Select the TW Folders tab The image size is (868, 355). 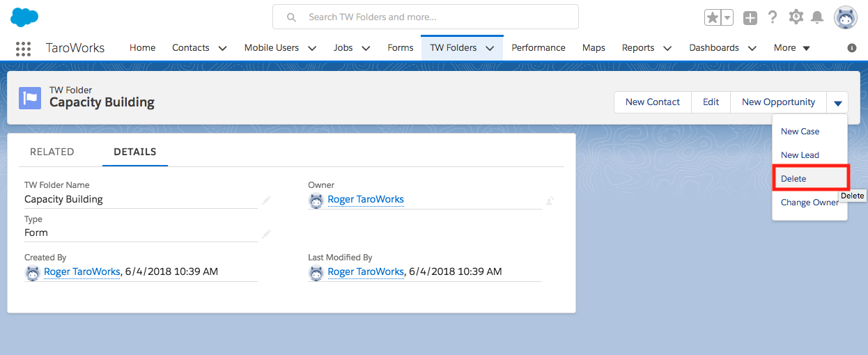tap(454, 47)
